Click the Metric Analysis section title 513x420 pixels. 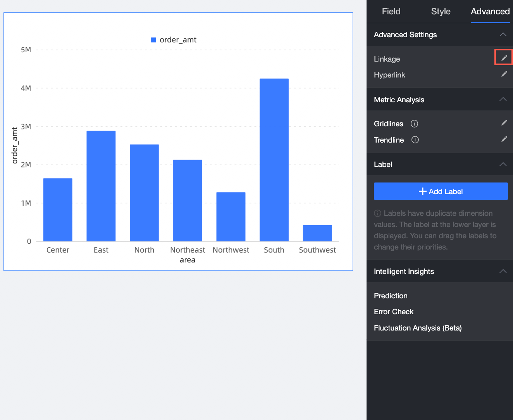coord(399,100)
